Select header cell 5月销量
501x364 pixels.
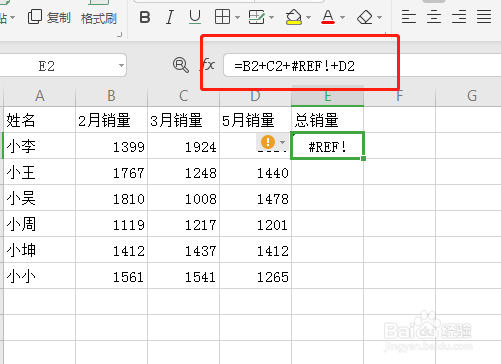pyautogui.click(x=255, y=120)
